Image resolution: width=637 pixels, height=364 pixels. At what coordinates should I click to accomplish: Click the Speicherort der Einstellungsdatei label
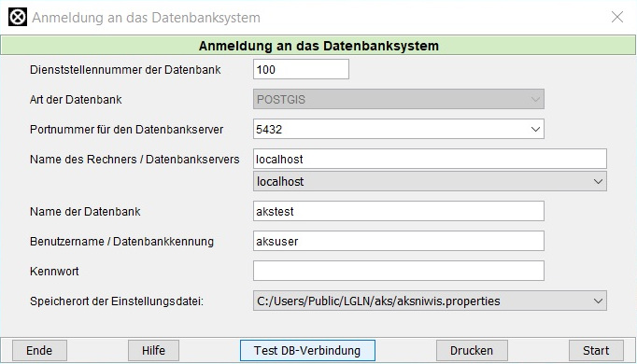tap(117, 301)
